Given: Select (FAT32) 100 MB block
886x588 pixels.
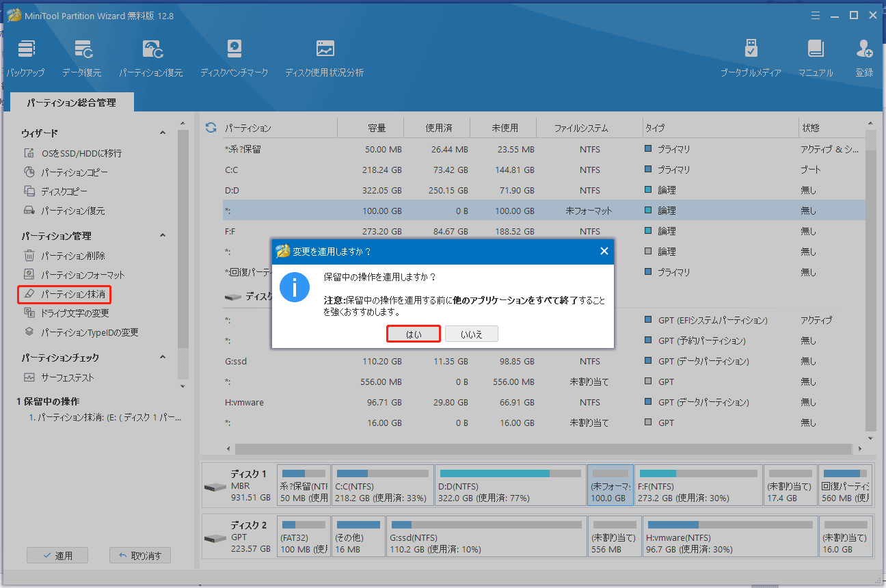Looking at the screenshot, I should pyautogui.click(x=304, y=537).
